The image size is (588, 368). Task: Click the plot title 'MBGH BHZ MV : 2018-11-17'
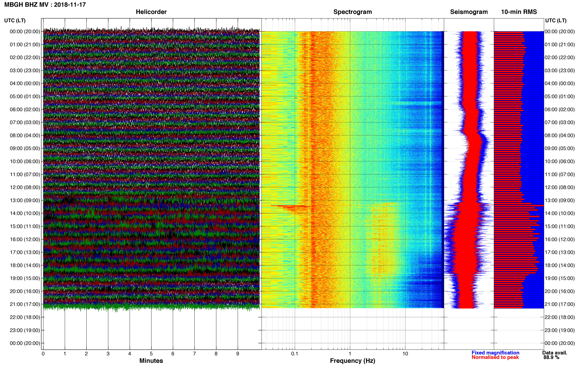pyautogui.click(x=45, y=5)
